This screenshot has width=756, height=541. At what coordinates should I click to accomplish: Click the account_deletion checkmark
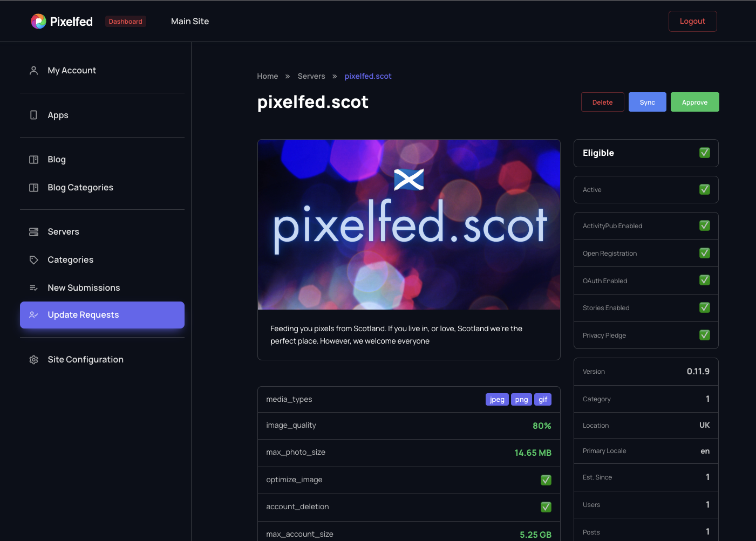coord(546,507)
